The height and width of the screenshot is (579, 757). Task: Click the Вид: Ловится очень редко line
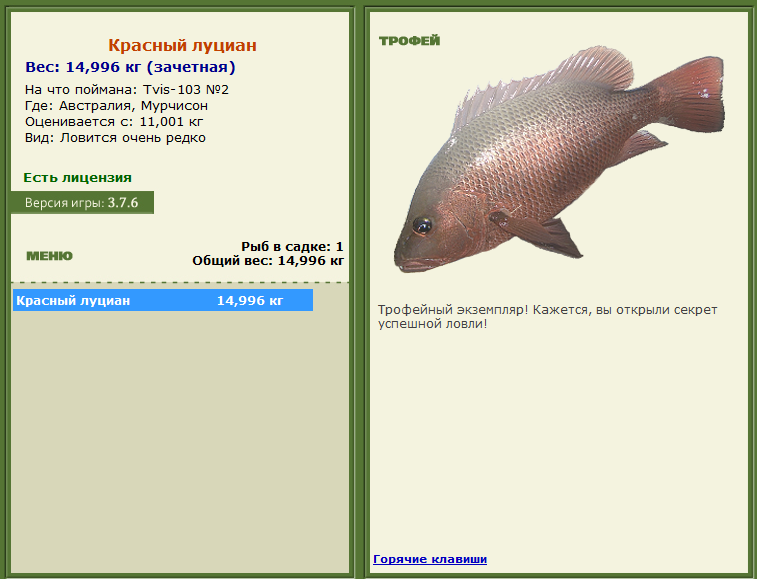point(115,138)
